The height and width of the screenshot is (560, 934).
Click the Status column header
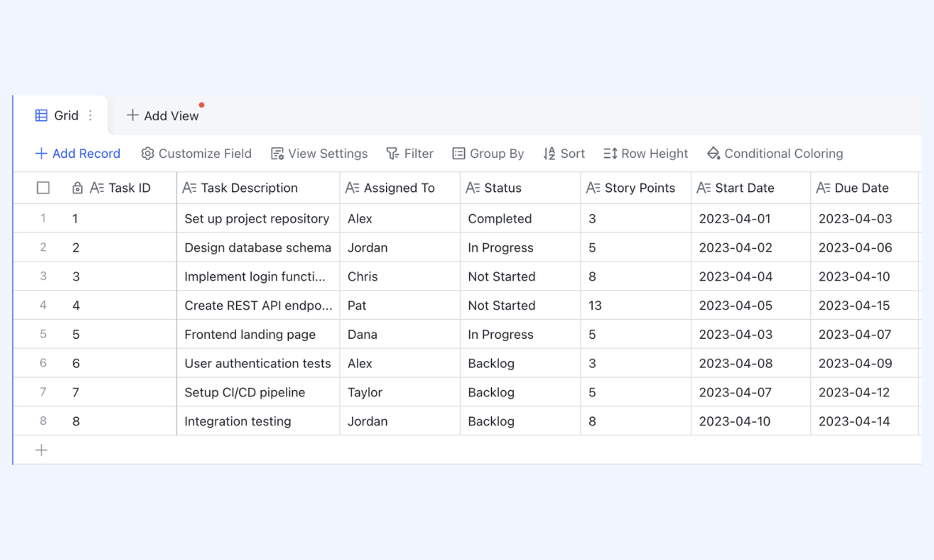coord(520,188)
